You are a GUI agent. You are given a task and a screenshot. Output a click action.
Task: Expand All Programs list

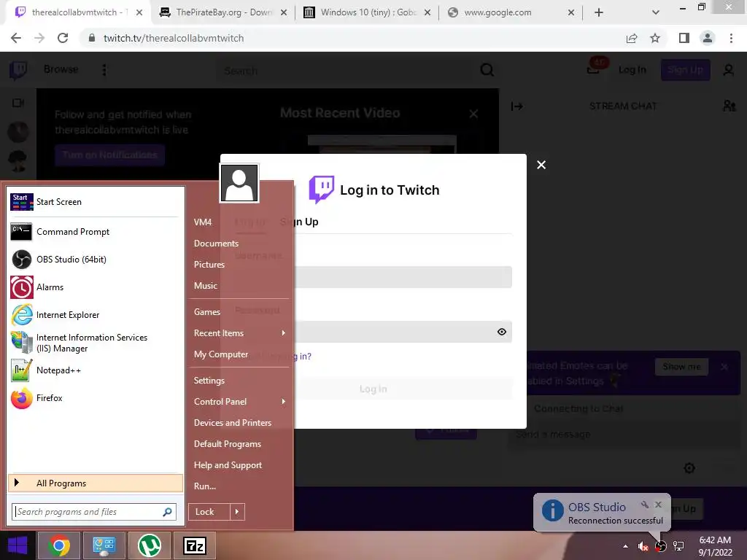(96, 483)
